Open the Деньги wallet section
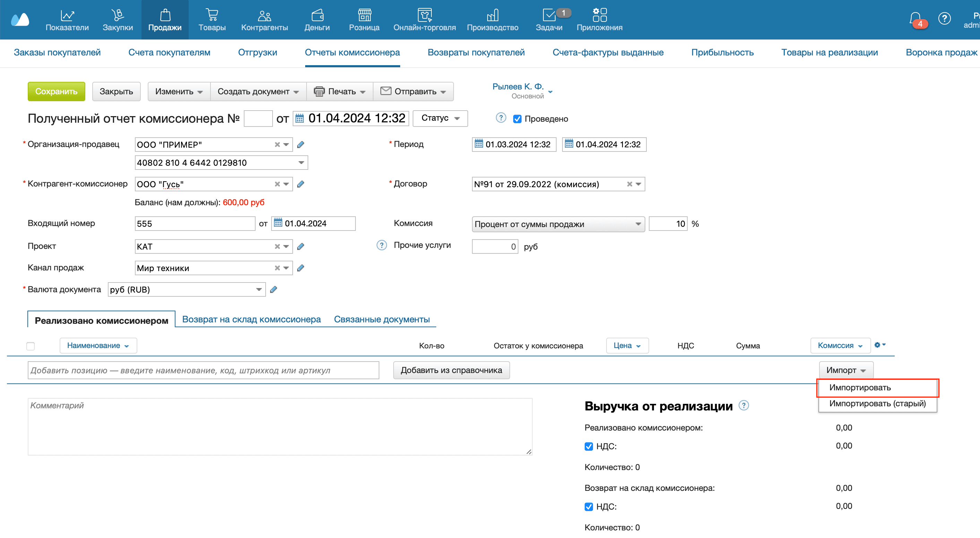Image resolution: width=980 pixels, height=538 pixels. pyautogui.click(x=317, y=20)
